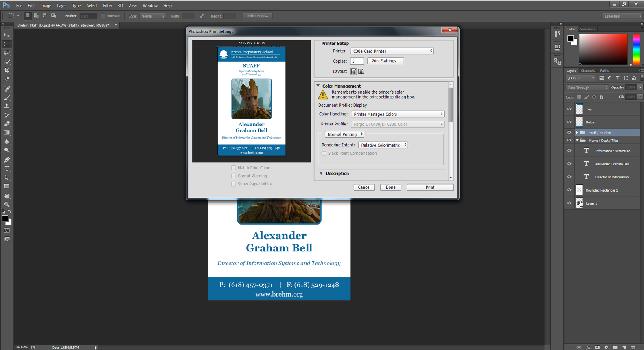644x350 pixels.
Task: Enable Match Print Colors checkbox
Action: coord(234,168)
